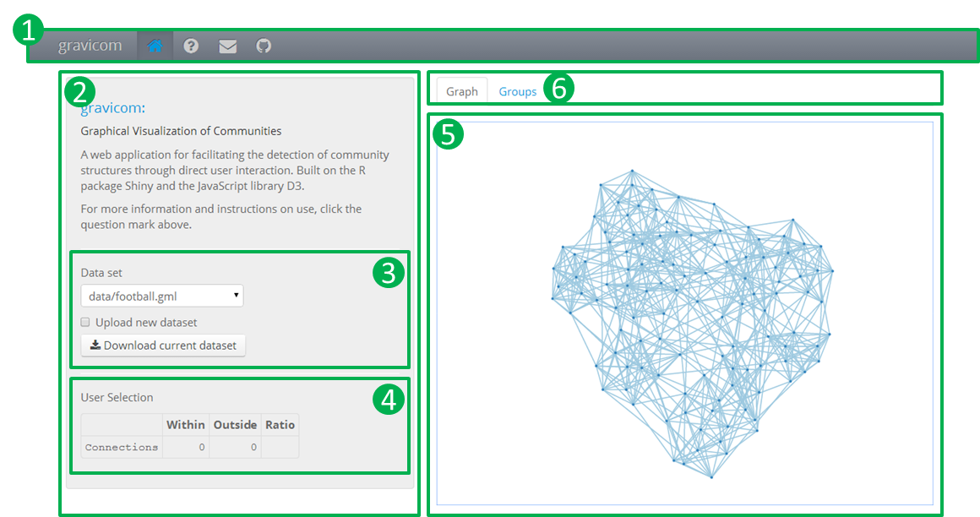Screen dimensions: 980x517
Task: Click the Ratio column header
Action: 280,424
